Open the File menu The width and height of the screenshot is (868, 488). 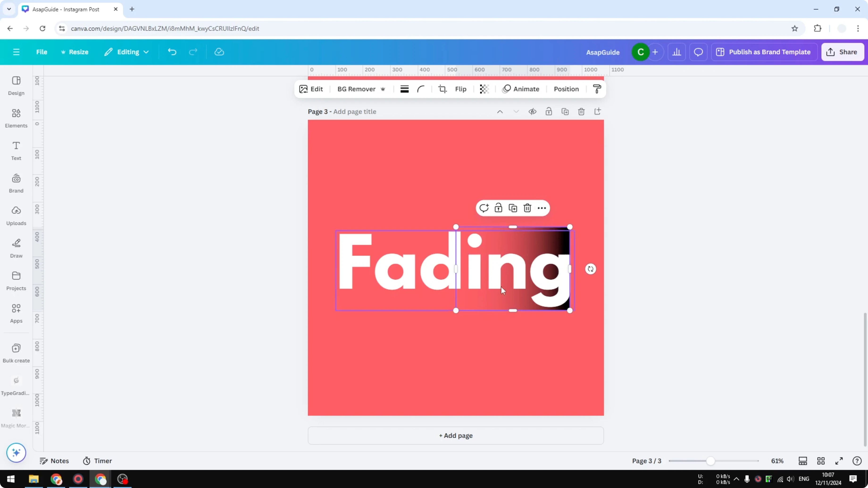[42, 52]
